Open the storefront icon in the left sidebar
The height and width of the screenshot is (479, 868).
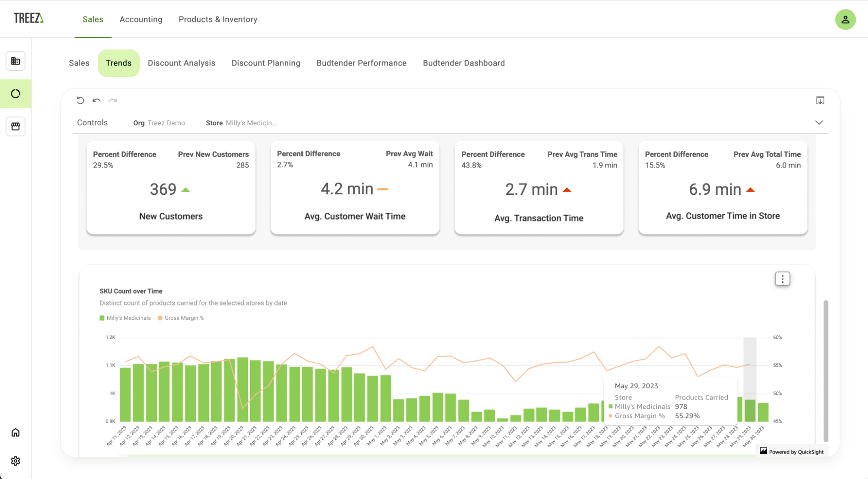coord(16,126)
